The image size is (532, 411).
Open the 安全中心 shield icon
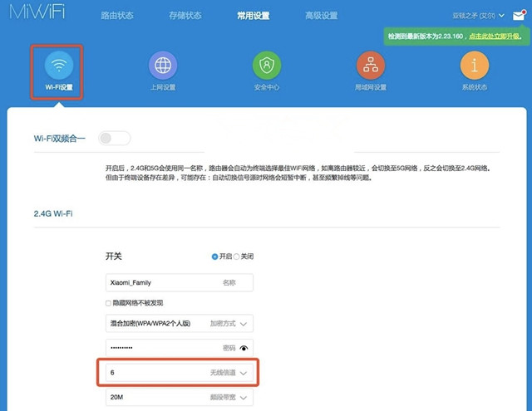pos(267,65)
